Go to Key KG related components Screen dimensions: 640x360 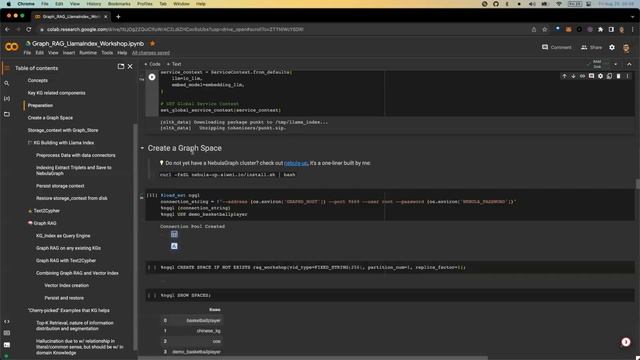click(x=56, y=93)
